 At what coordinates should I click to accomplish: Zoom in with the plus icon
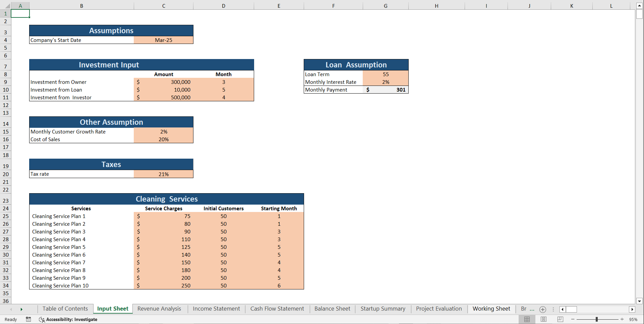pos(623,319)
